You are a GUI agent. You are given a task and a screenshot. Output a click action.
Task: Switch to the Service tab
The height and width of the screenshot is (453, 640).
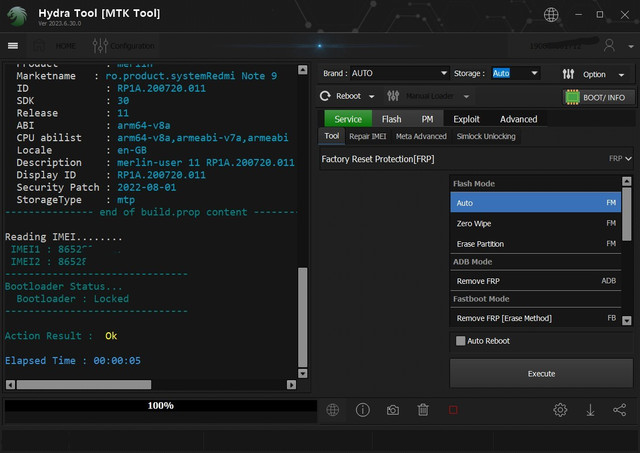click(348, 119)
